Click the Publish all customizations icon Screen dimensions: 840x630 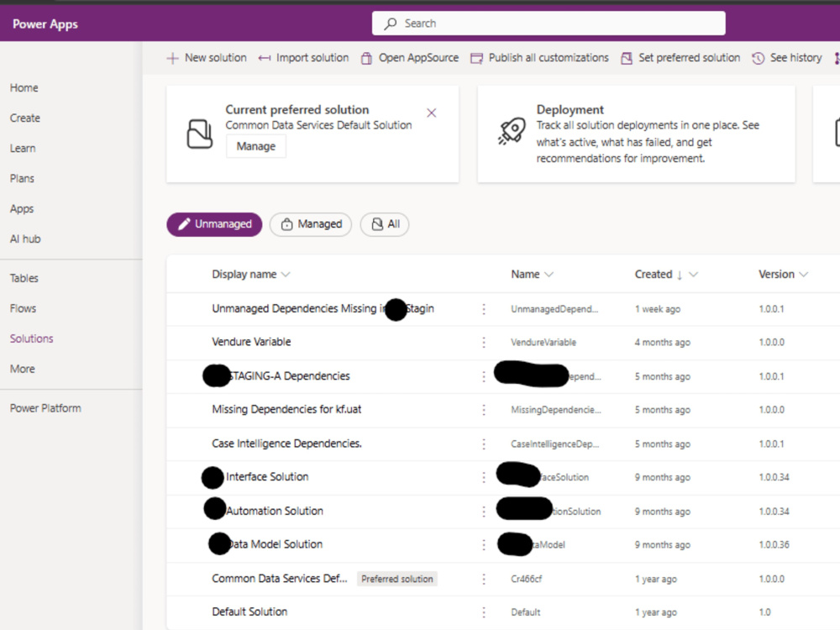(476, 58)
